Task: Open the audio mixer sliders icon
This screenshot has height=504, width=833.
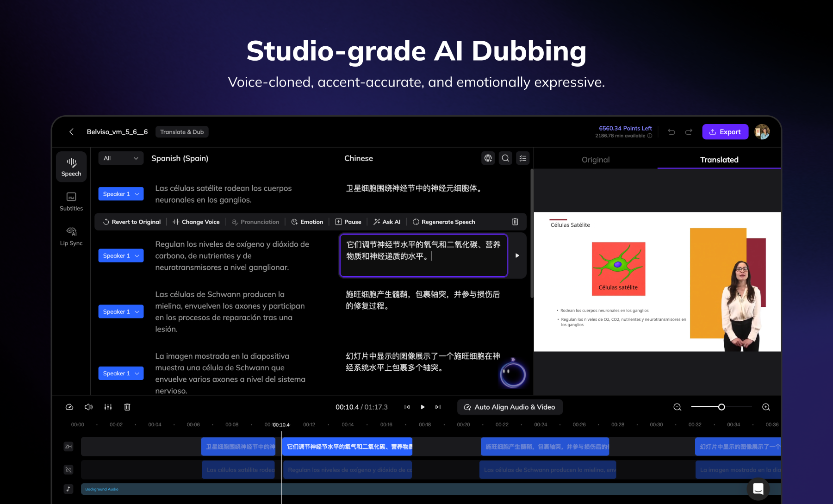Action: tap(108, 407)
